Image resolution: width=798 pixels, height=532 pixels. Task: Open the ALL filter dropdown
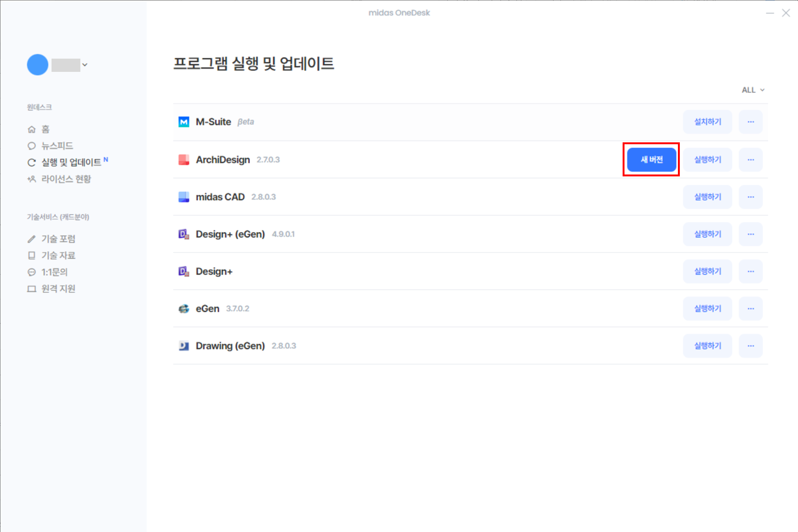click(x=753, y=90)
